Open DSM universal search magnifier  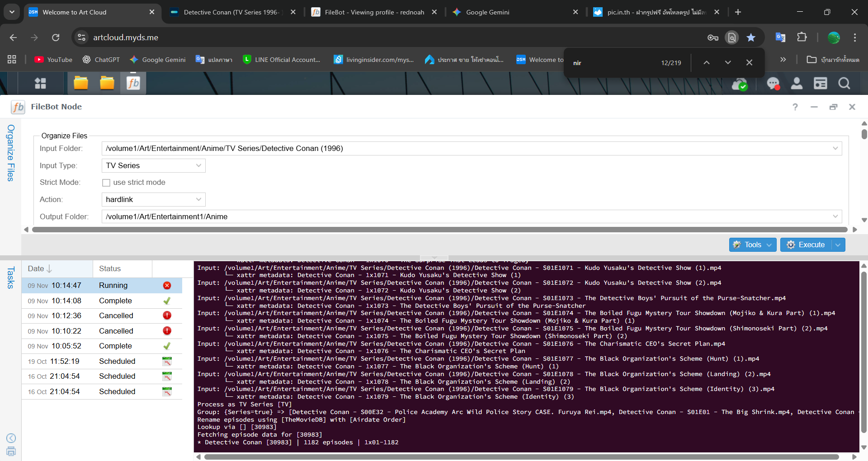pyautogui.click(x=844, y=83)
